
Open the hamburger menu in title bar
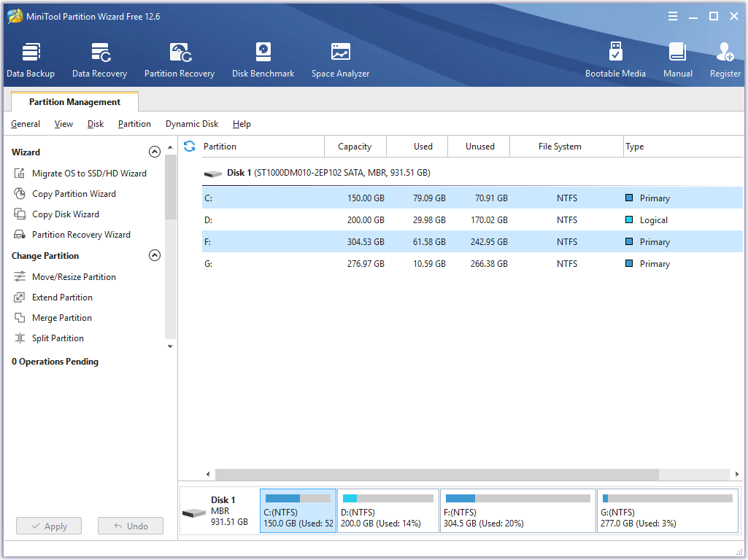[x=672, y=15]
